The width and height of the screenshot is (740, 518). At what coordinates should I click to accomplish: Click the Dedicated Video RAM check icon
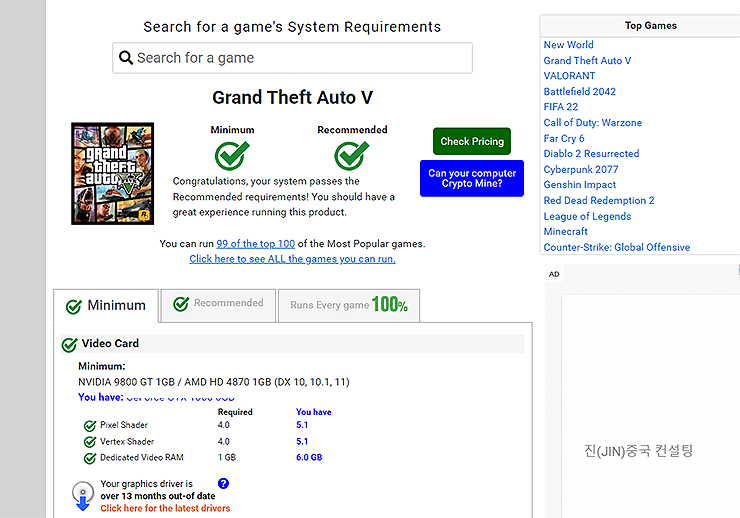pyautogui.click(x=90, y=458)
